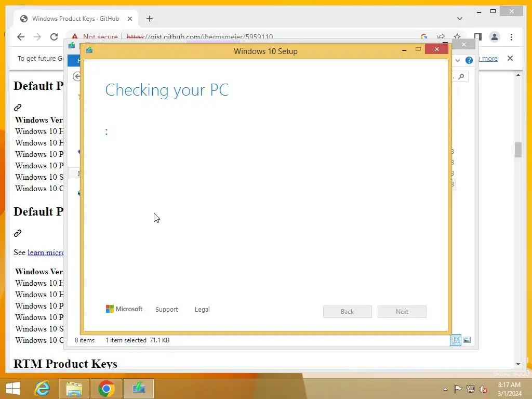
Task: Bookmark this page with star icon
Action: click(x=457, y=37)
